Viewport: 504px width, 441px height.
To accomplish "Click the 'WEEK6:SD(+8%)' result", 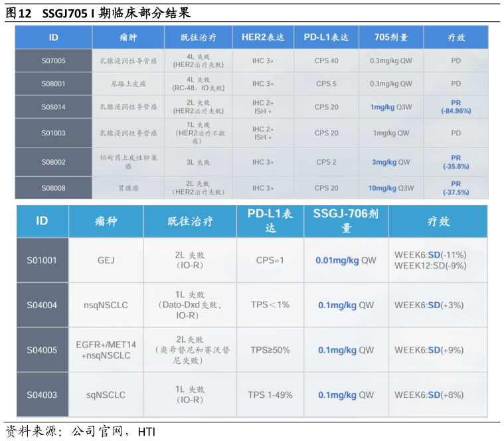I will click(429, 395).
